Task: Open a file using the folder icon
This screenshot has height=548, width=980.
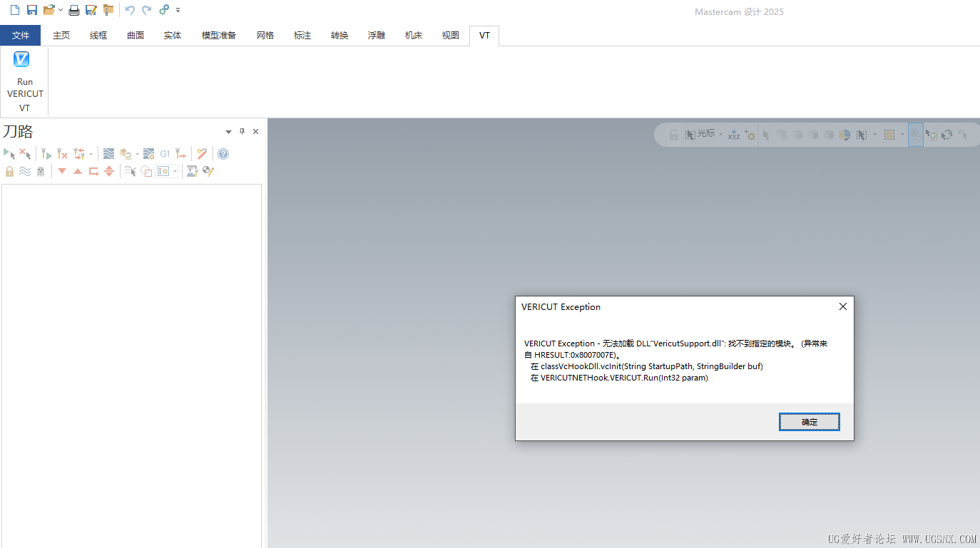Action: click(x=49, y=10)
